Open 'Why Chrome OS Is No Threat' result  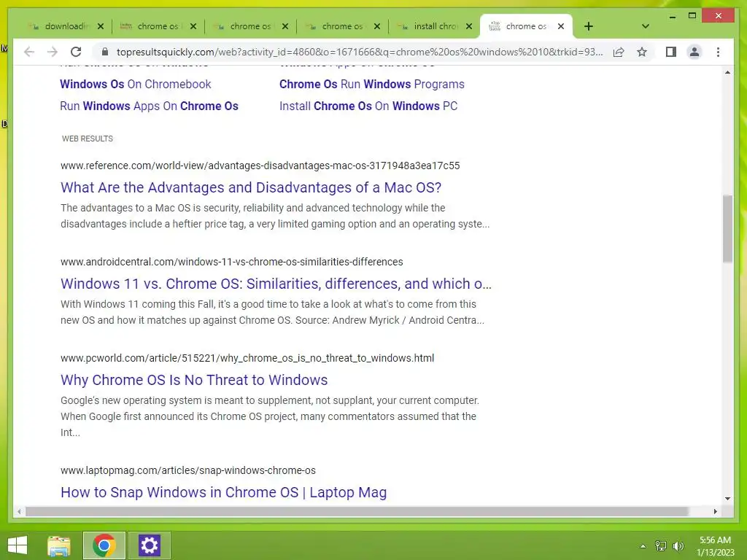pyautogui.click(x=194, y=380)
